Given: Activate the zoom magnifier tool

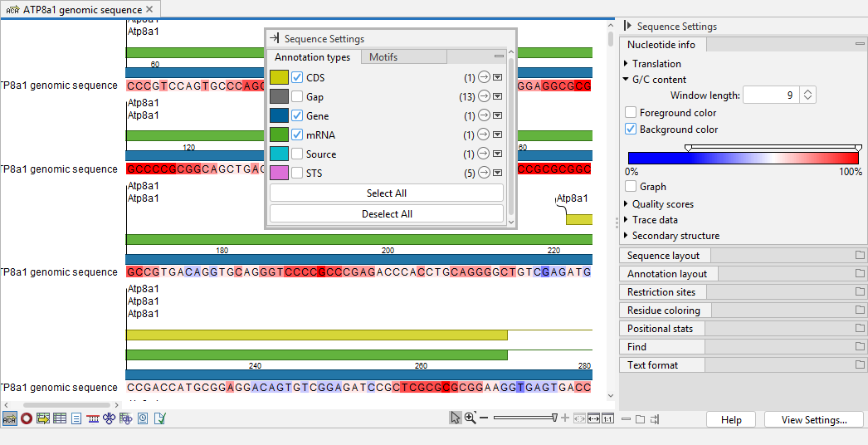Looking at the screenshot, I should click(470, 418).
